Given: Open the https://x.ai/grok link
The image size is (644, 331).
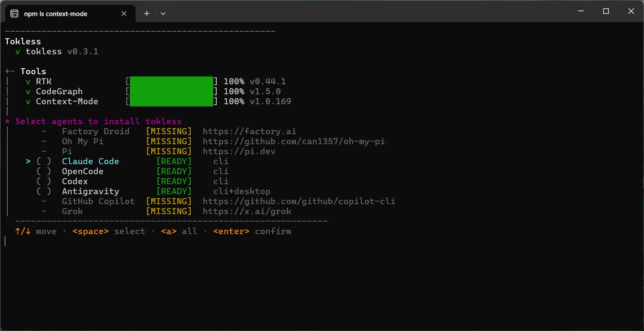Looking at the screenshot, I should 247,211.
